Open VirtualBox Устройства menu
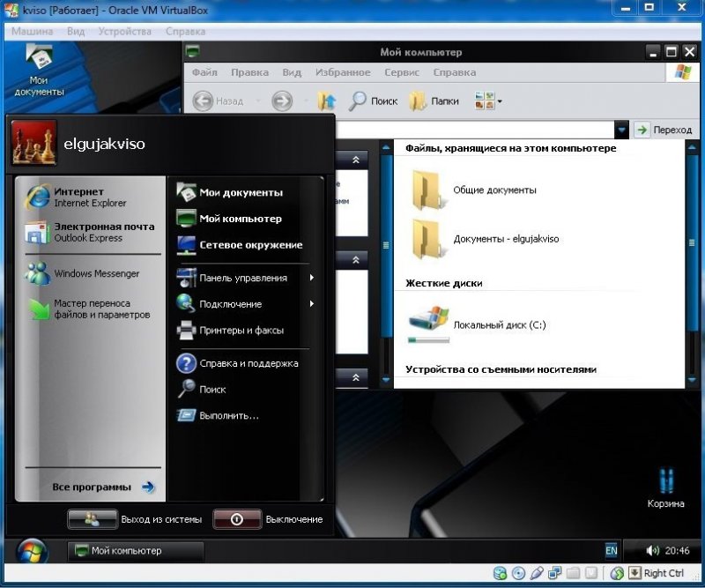This screenshot has height=588, width=705. (x=124, y=31)
